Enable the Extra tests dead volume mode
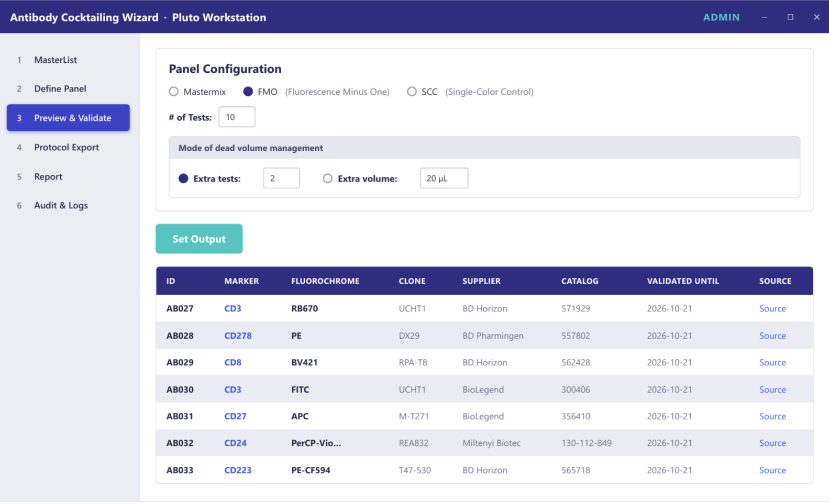Viewport: 829px width, 504px height. [183, 178]
